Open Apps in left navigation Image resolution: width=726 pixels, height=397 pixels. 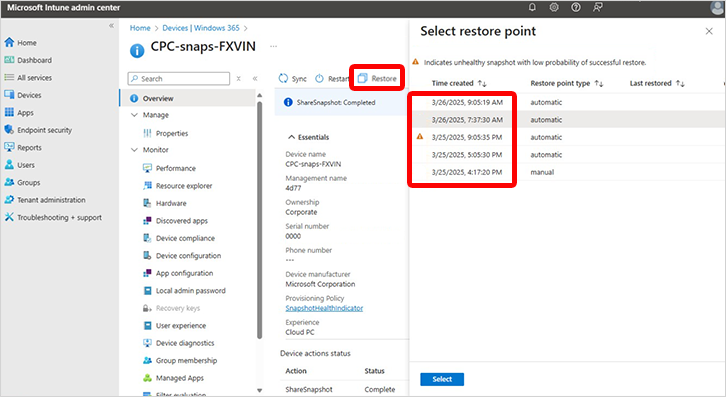coord(19,113)
